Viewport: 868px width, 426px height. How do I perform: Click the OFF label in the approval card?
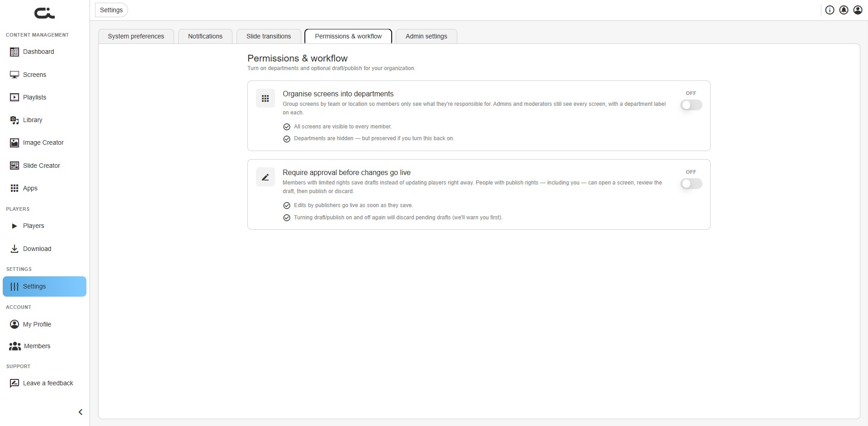click(691, 172)
